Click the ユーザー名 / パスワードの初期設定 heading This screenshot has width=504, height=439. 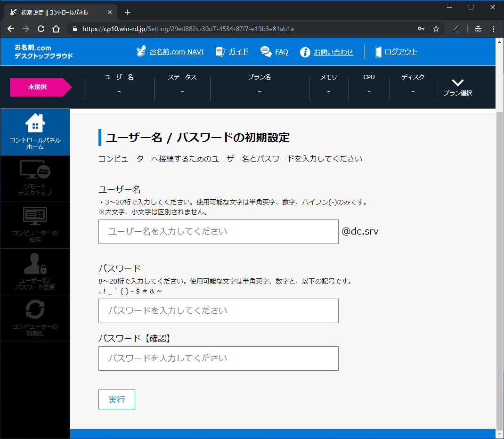[198, 138]
